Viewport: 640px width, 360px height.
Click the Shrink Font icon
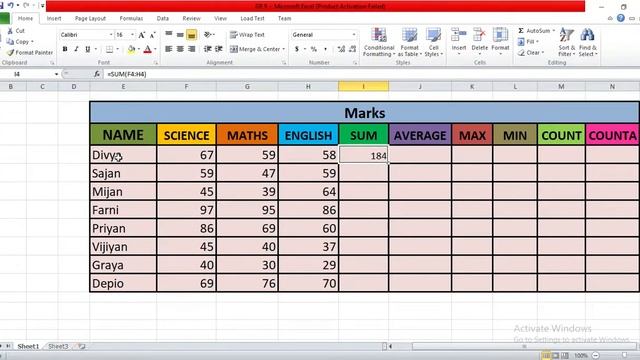click(152, 35)
